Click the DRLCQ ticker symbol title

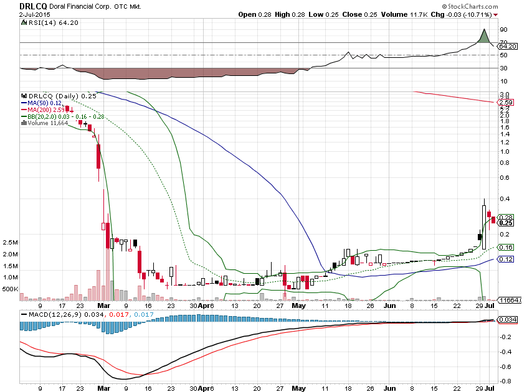click(x=34, y=6)
